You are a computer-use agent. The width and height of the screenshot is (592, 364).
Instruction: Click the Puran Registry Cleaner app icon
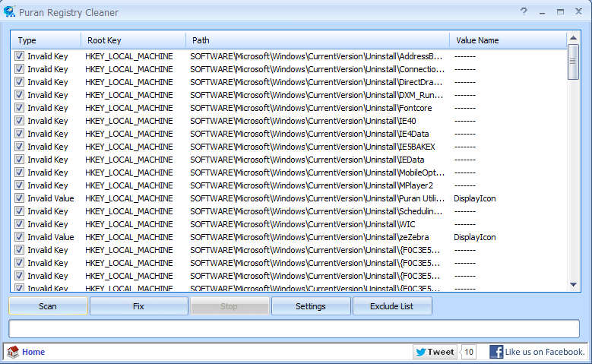coord(9,11)
